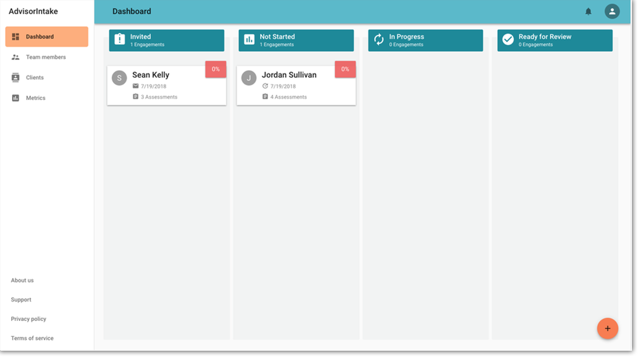Open the About us link
Image resolution: width=644 pixels, height=364 pixels.
[x=22, y=280]
